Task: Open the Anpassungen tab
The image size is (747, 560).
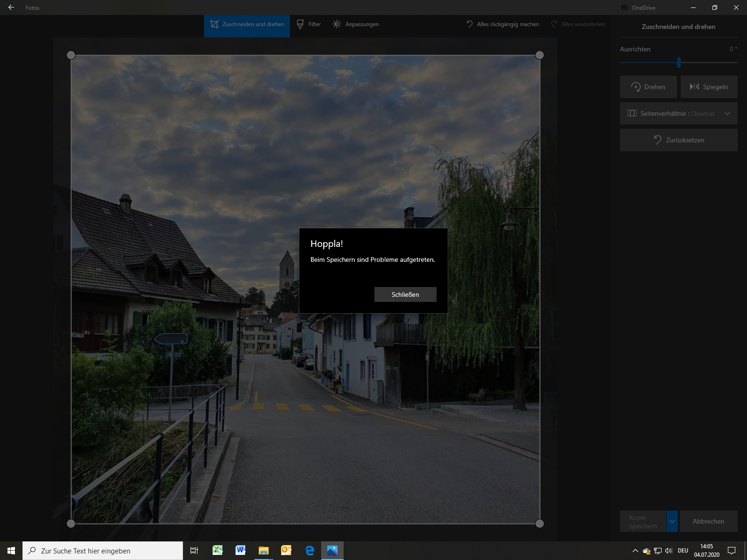Action: click(356, 24)
